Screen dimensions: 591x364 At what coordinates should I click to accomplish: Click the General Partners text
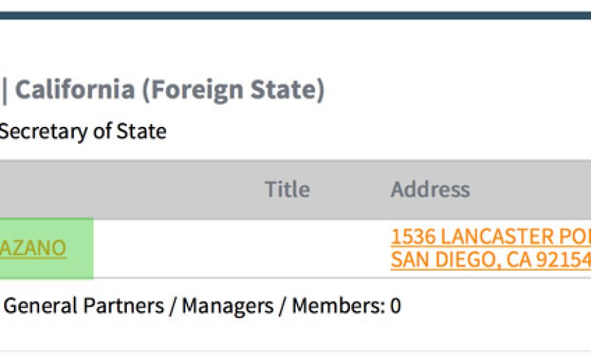(84, 306)
